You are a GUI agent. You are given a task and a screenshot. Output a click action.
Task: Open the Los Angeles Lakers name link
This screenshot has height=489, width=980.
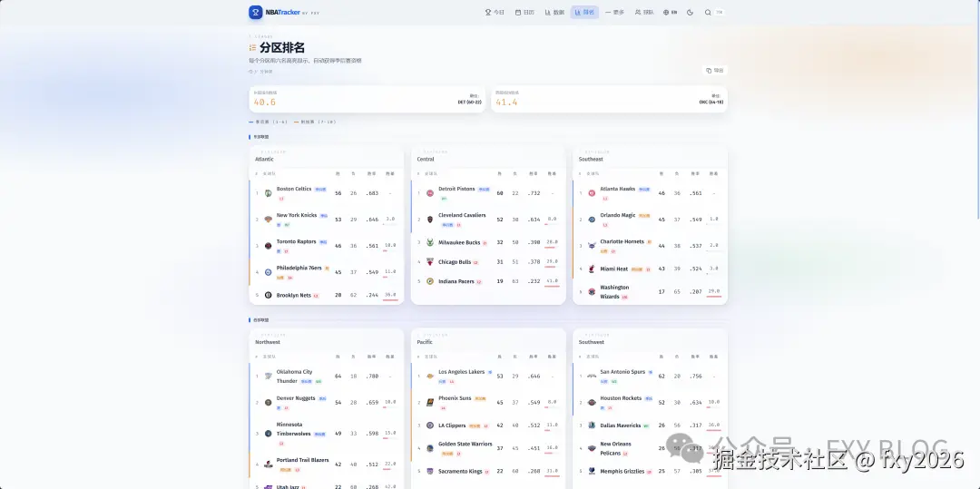click(461, 372)
